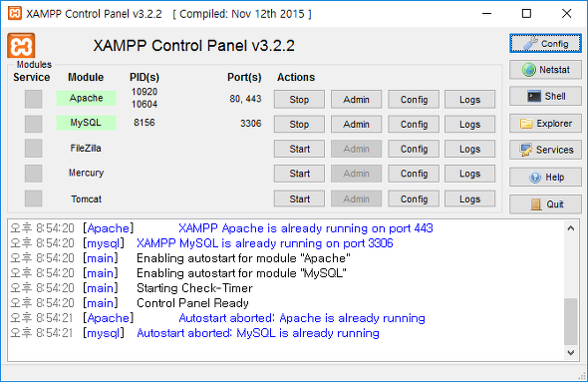Image resolution: width=588 pixels, height=382 pixels.
Task: Open the FileZilla row Config button
Action: pyautogui.click(x=414, y=149)
